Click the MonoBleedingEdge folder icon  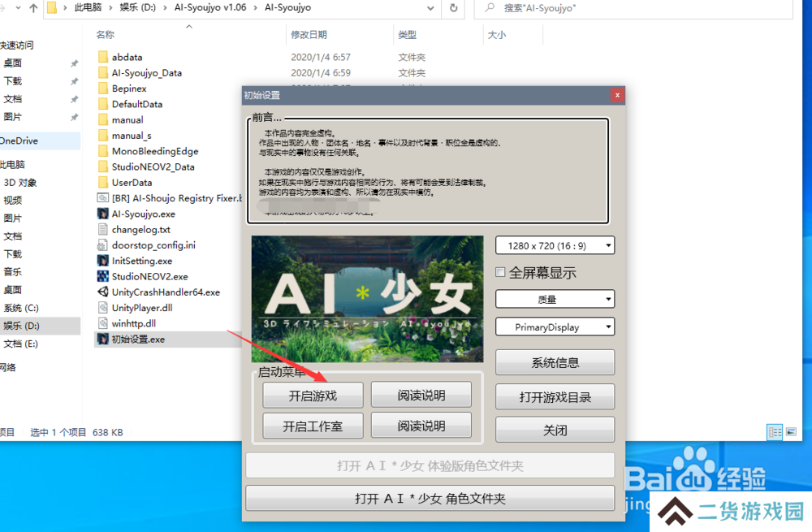pyautogui.click(x=102, y=151)
